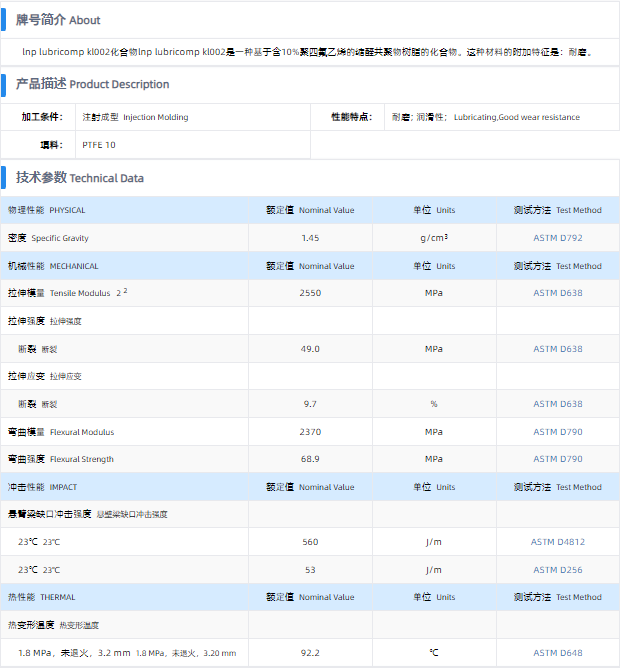This screenshot has width=620, height=668.
Task: Select the 机械性能 MECHANICAL section header
Action: (53, 266)
